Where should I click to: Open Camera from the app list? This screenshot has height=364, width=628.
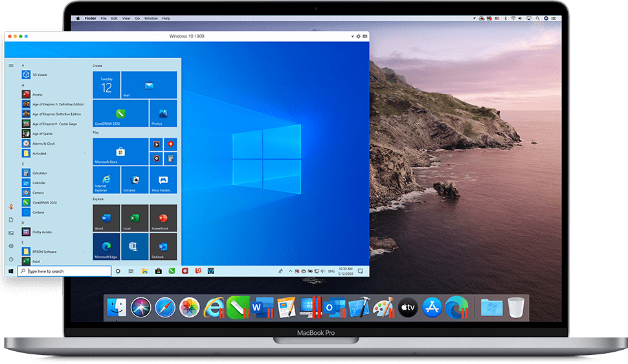click(x=34, y=193)
